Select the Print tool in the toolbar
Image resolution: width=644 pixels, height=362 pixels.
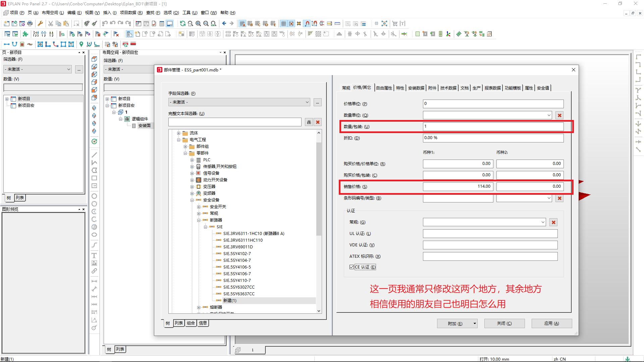(30, 23)
